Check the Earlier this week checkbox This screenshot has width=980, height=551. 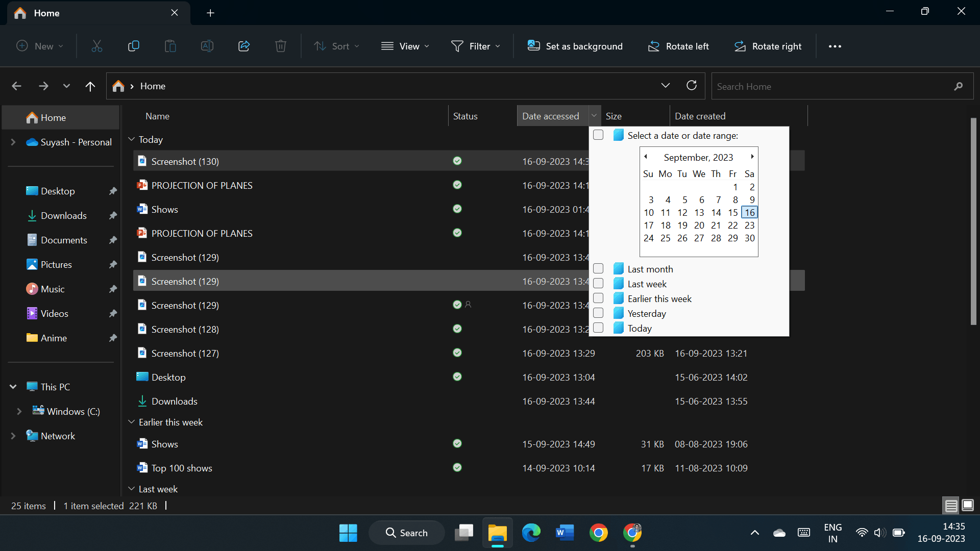[598, 298]
